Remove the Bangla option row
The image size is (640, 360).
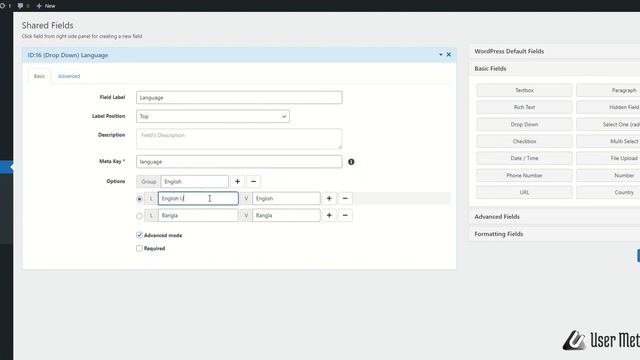click(x=345, y=216)
